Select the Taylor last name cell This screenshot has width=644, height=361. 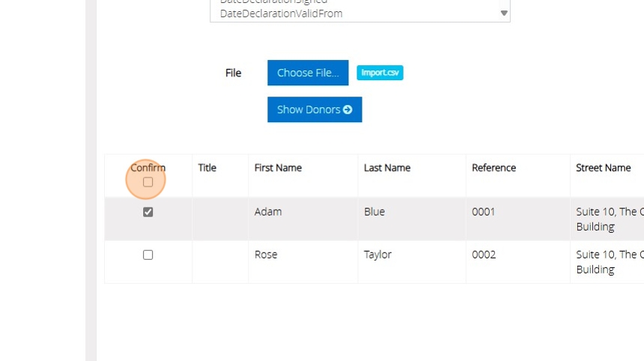pyautogui.click(x=377, y=255)
